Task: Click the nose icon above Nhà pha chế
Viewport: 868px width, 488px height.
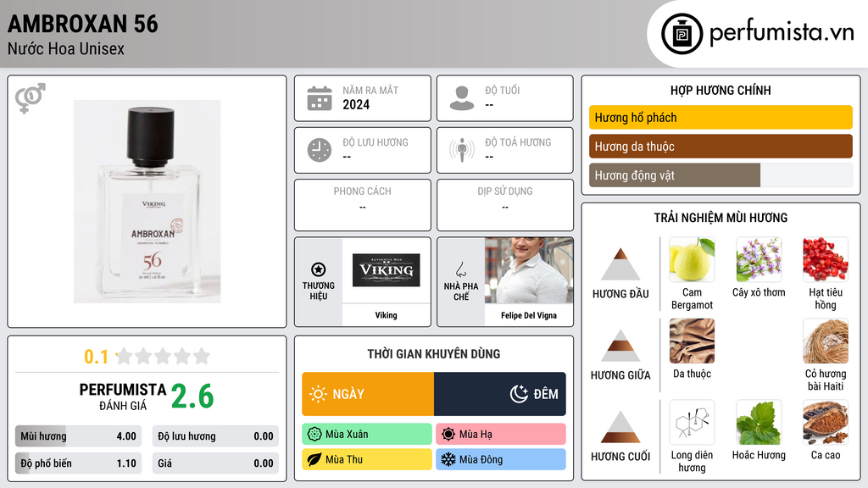Action: [460, 269]
